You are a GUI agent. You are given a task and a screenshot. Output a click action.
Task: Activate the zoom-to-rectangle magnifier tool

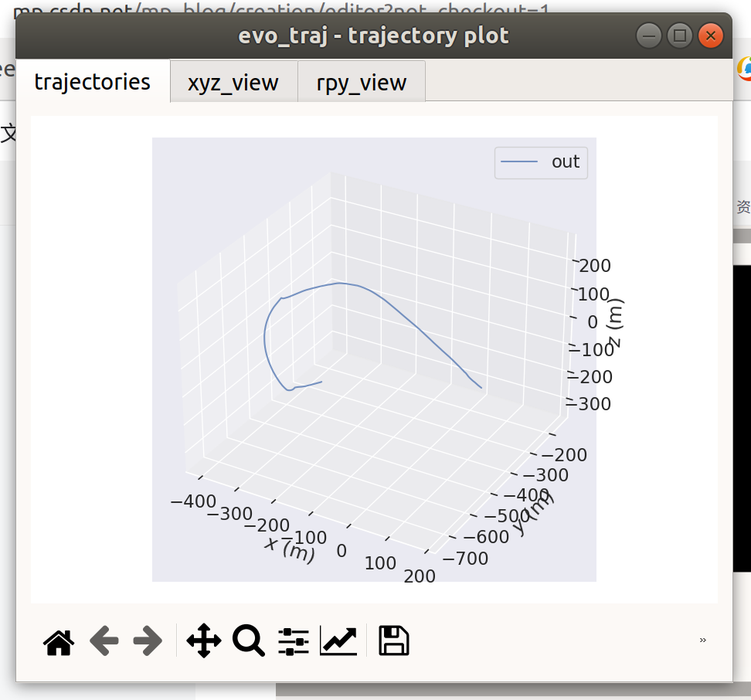click(249, 641)
